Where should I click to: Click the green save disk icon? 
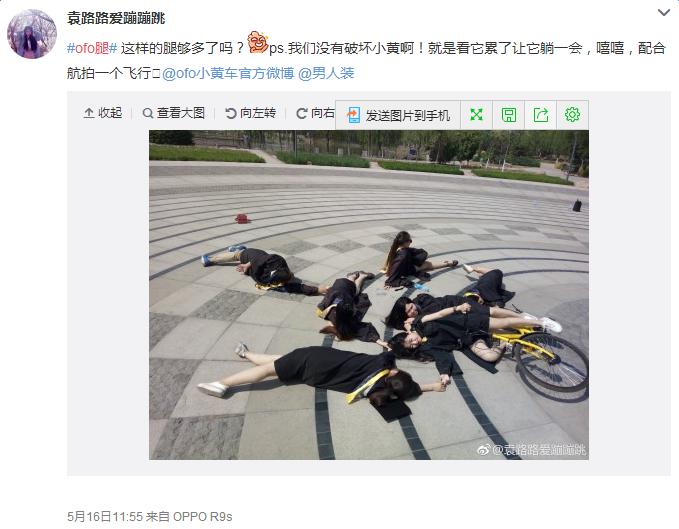[508, 115]
